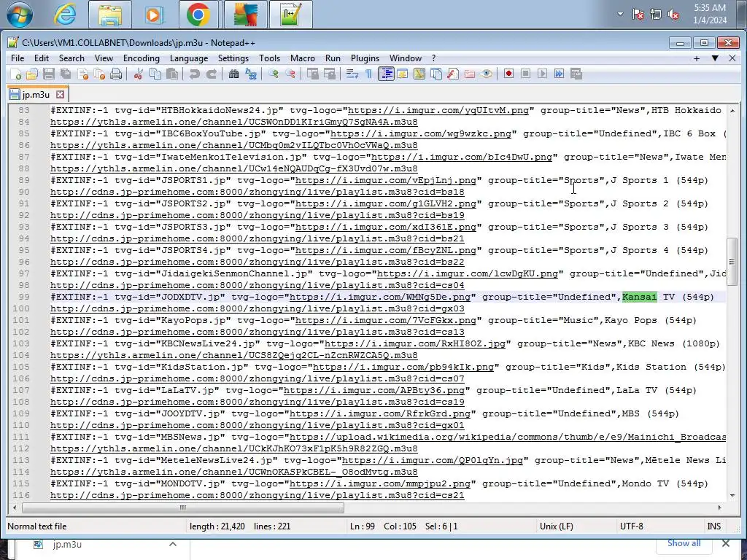
Task: Zoom in using the magnifier plus icon
Action: pos(273,74)
